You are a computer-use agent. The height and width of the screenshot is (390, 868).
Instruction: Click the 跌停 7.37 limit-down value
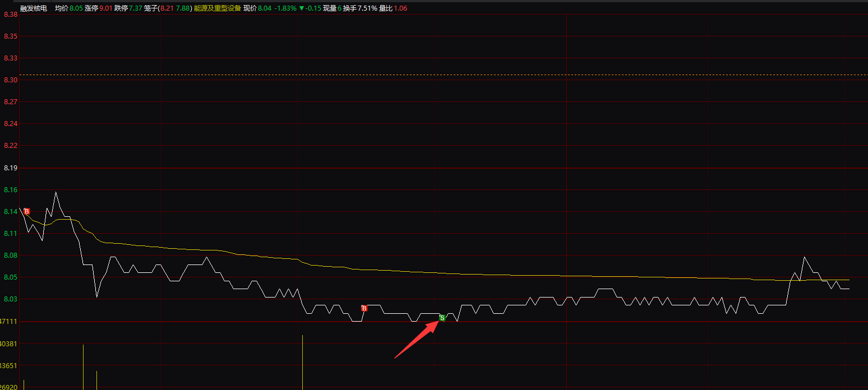click(128, 8)
